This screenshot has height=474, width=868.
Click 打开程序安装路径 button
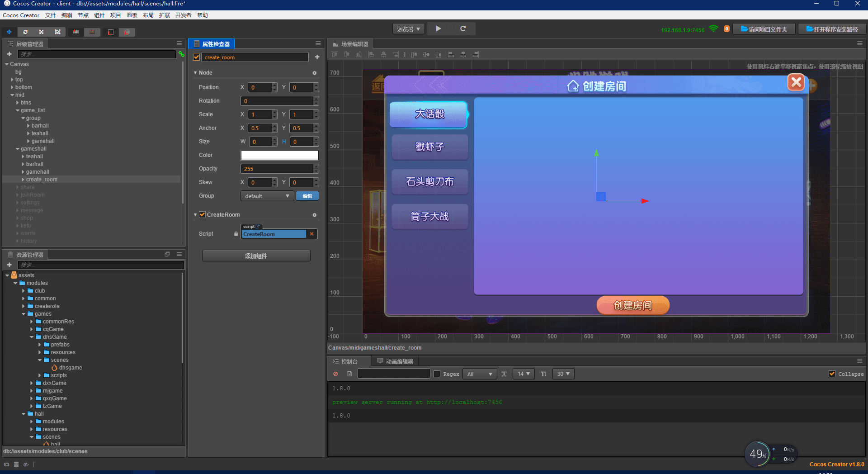pyautogui.click(x=832, y=29)
